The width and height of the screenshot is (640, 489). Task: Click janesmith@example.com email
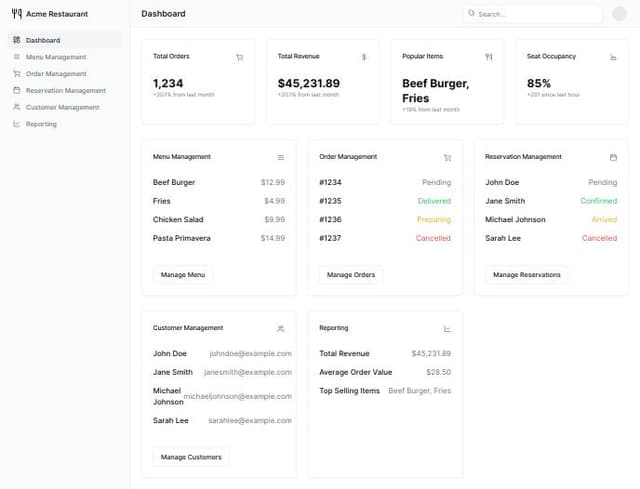pyautogui.click(x=248, y=372)
